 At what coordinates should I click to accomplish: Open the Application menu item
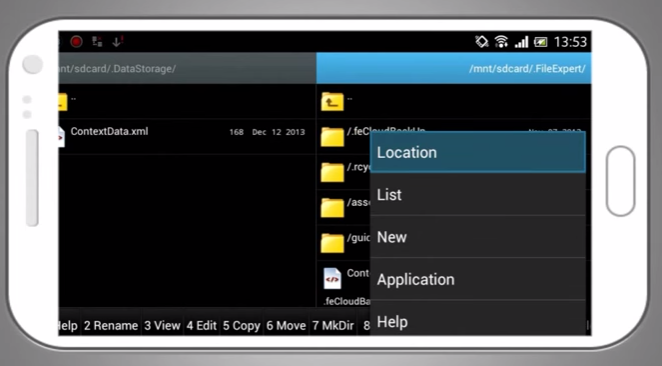(x=478, y=279)
